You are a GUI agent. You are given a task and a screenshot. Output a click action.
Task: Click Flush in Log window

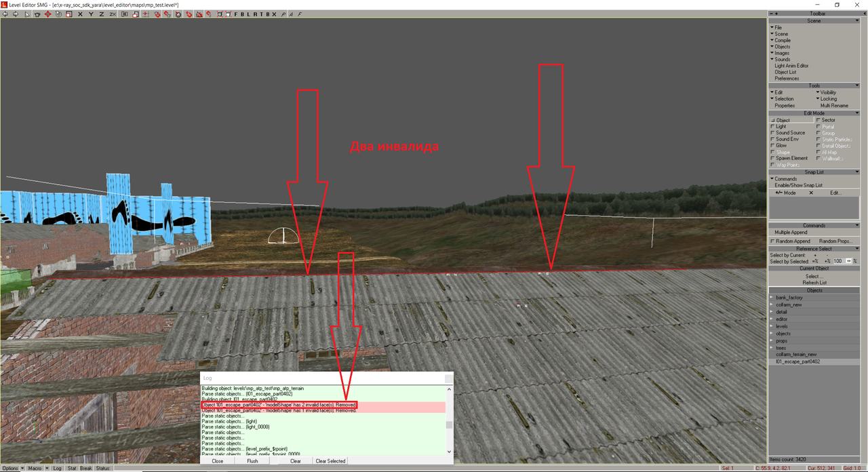click(x=252, y=461)
